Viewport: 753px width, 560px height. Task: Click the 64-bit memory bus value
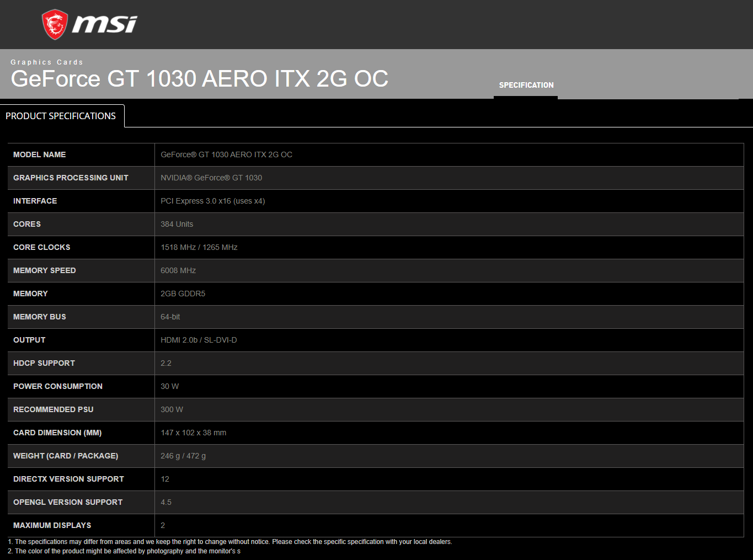click(x=170, y=317)
